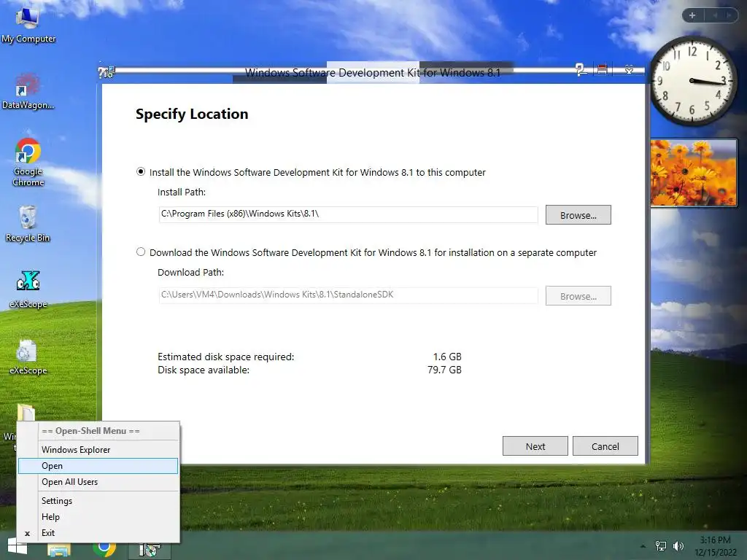This screenshot has height=560, width=747.
Task: Click the 'Install Path:' label
Action: [182, 192]
